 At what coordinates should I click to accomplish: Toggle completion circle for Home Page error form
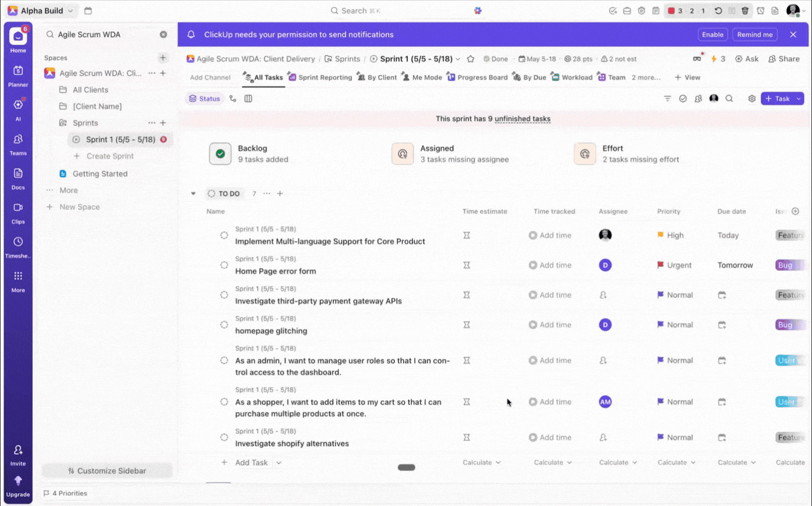coord(224,265)
